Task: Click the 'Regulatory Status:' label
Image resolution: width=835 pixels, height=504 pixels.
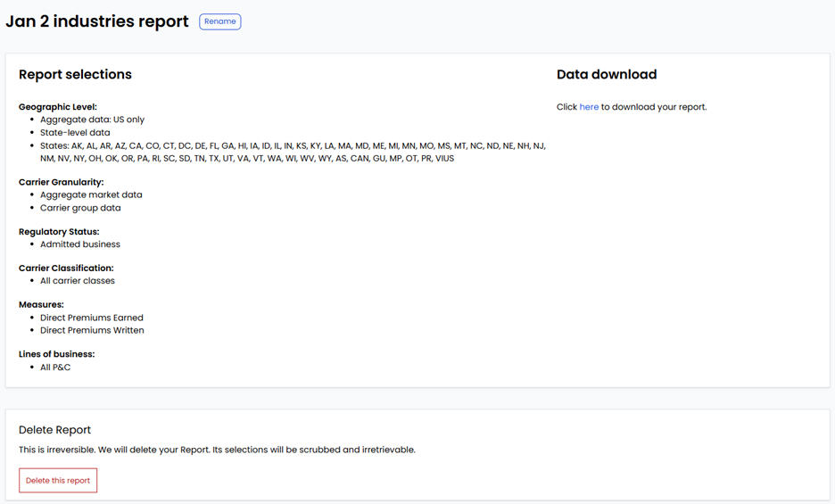Action: 59,232
